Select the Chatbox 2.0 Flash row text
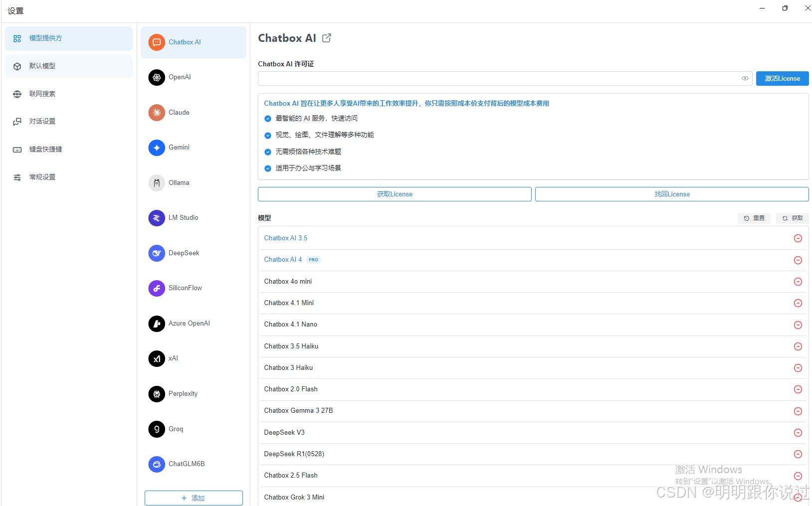 pyautogui.click(x=291, y=389)
